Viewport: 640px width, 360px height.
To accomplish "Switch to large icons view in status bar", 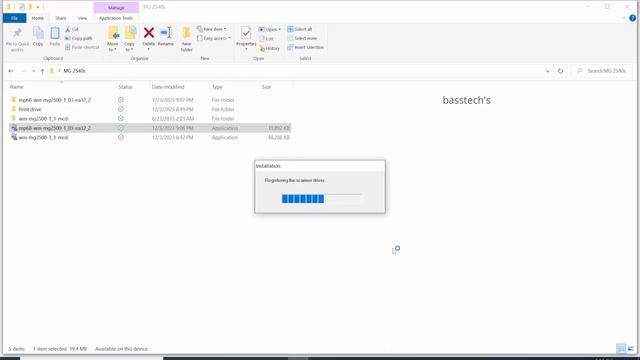I will tap(631, 349).
